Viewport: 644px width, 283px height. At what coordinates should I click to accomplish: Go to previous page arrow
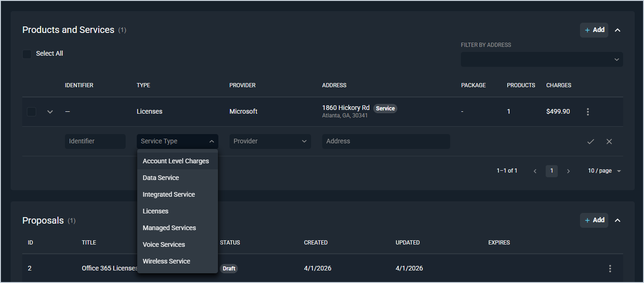click(x=535, y=171)
